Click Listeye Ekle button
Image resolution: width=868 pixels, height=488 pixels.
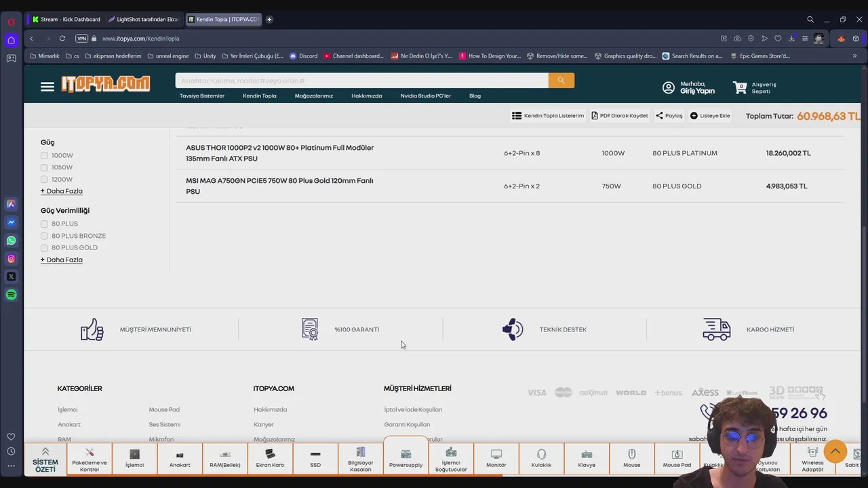[x=710, y=116]
